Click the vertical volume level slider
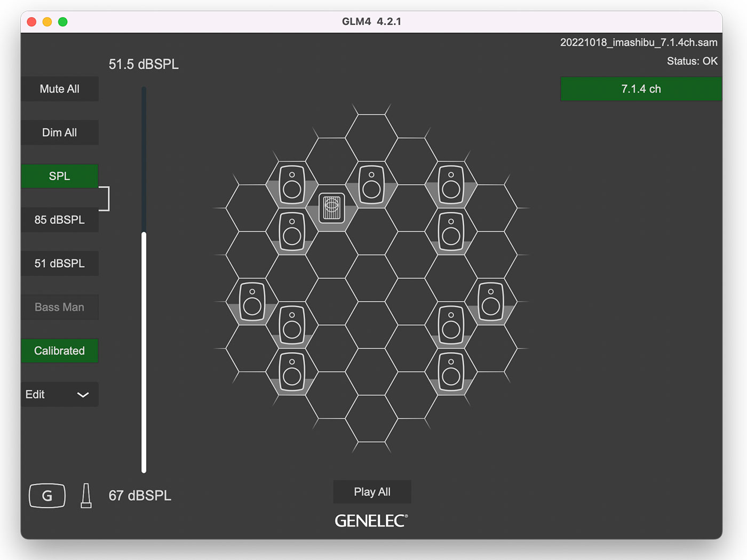Viewport: 747px width, 560px height. click(144, 280)
